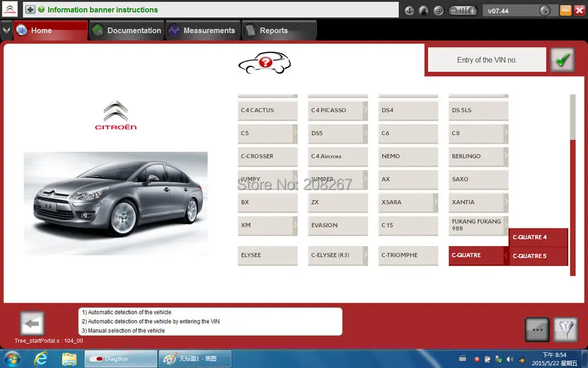Image resolution: width=588 pixels, height=368 pixels.
Task: Open Windows Explorer folder icon in taskbar
Action: (x=69, y=359)
